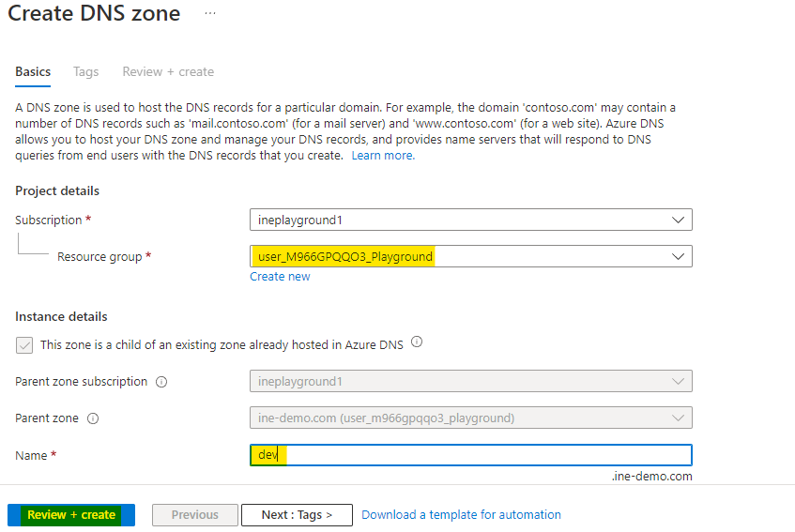Switch to the Basics tab
Screen dimensions: 795x532
tap(33, 71)
